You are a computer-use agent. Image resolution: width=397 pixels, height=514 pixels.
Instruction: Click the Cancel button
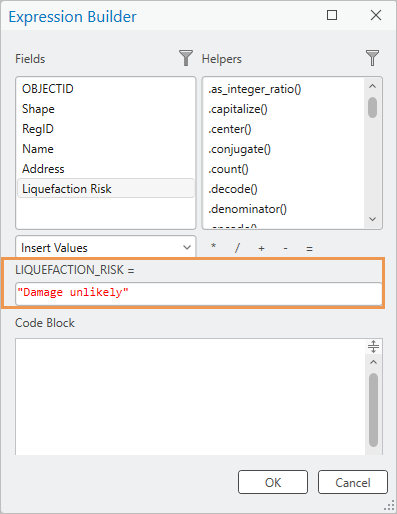pyautogui.click(x=353, y=482)
